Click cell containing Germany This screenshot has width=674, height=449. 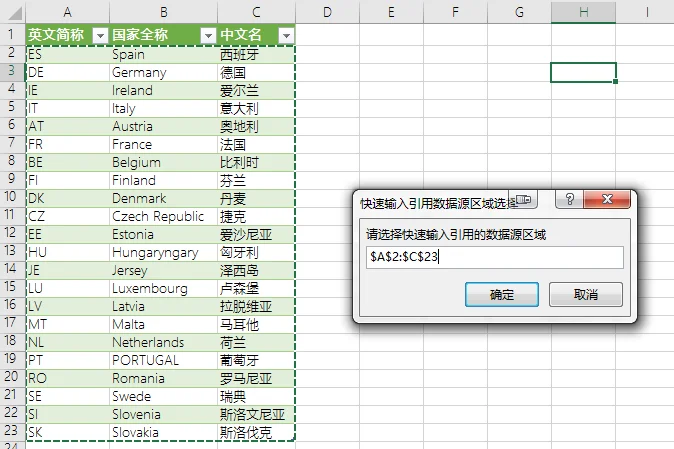pyautogui.click(x=163, y=72)
